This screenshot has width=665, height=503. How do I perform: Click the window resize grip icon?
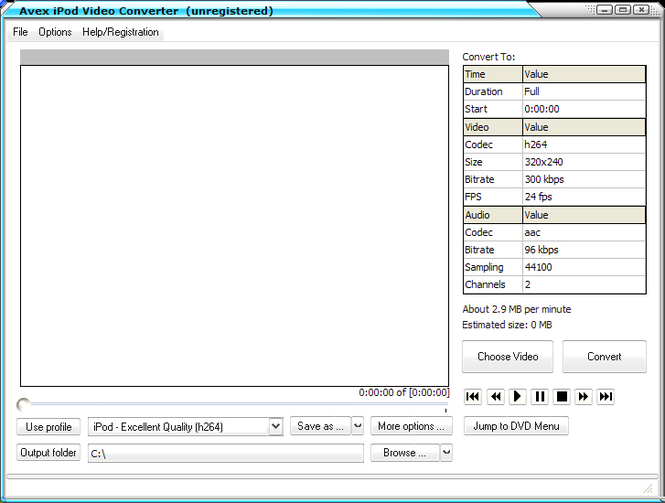648,489
